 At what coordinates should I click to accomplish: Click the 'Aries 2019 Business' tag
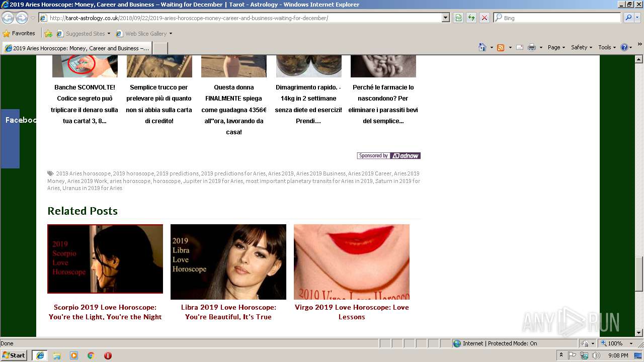tap(320, 173)
